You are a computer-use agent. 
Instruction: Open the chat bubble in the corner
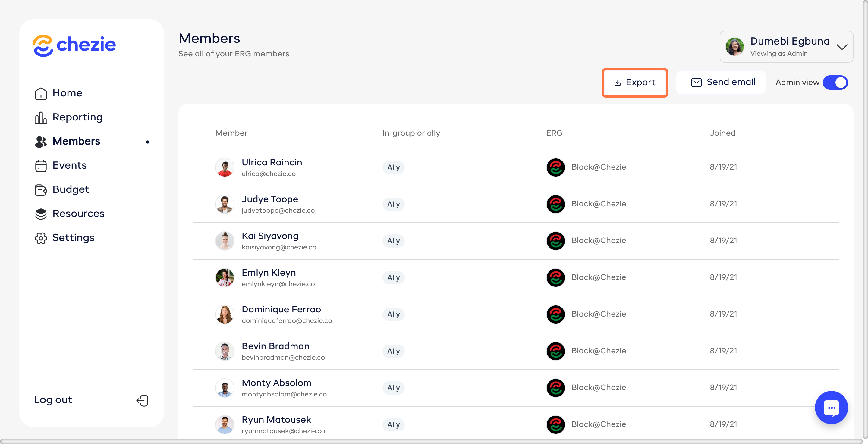tap(831, 407)
